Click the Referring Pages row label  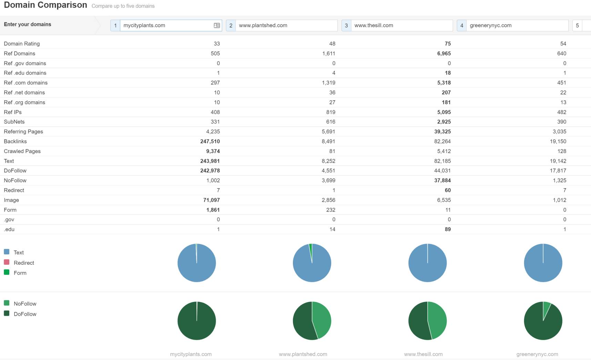pyautogui.click(x=23, y=132)
